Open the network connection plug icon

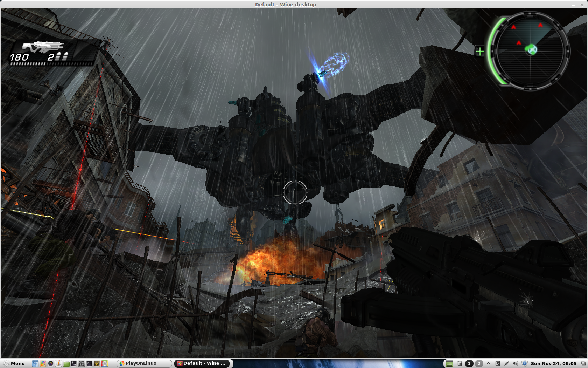pyautogui.click(x=506, y=363)
